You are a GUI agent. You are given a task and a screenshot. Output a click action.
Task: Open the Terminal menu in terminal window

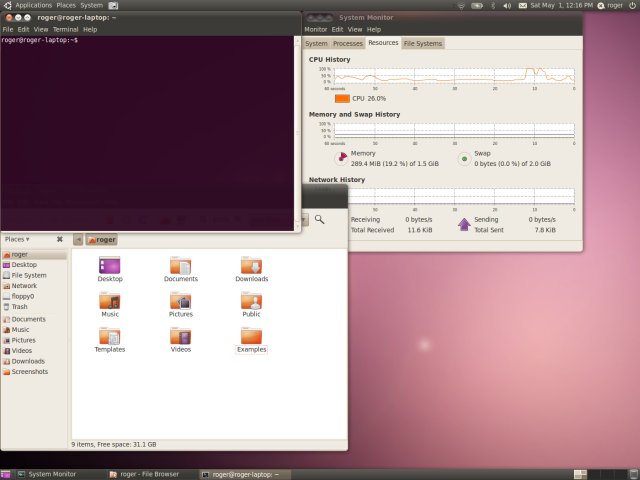coord(65,29)
